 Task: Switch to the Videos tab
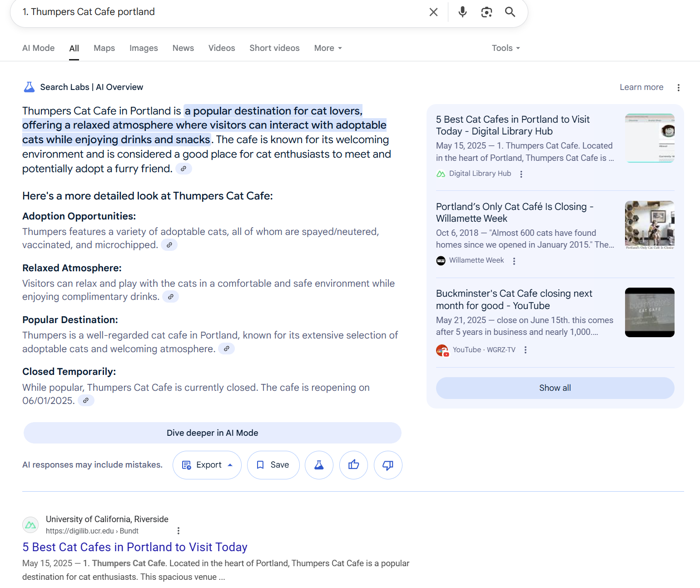222,48
